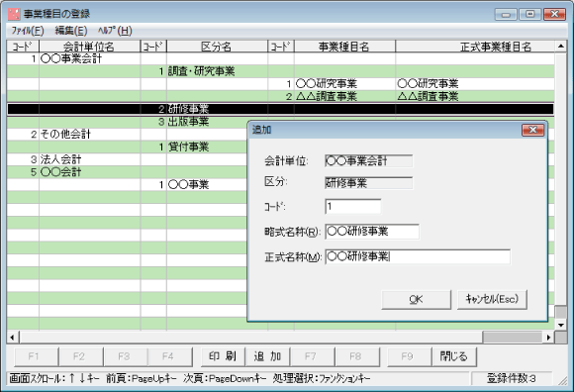Viewport: 574px width, 392px height.
Task: Select the 〇〇事業会計 row
Action: tap(280, 59)
